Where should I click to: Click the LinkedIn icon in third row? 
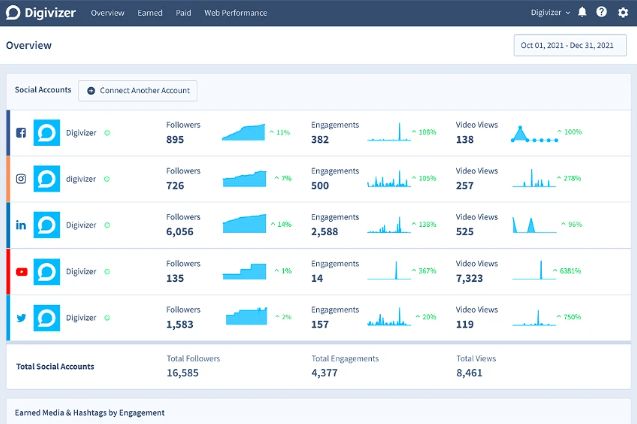pos(20,225)
